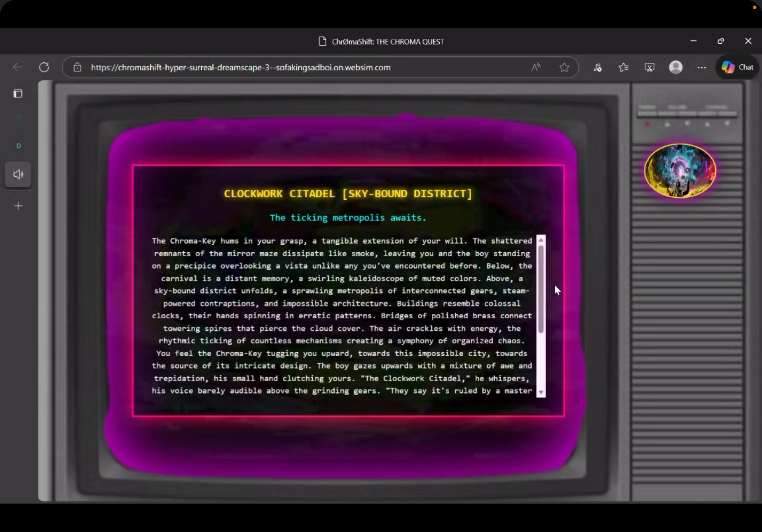
Task: Add this page to favorites star
Action: point(564,67)
